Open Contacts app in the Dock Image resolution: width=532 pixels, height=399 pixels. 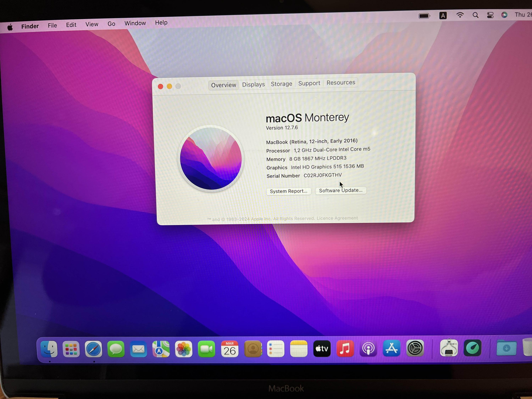click(253, 349)
